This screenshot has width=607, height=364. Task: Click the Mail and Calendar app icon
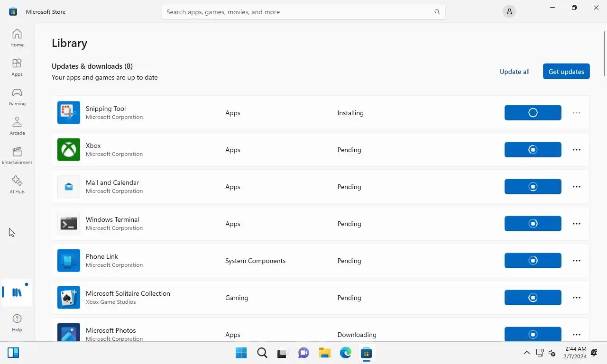click(69, 187)
